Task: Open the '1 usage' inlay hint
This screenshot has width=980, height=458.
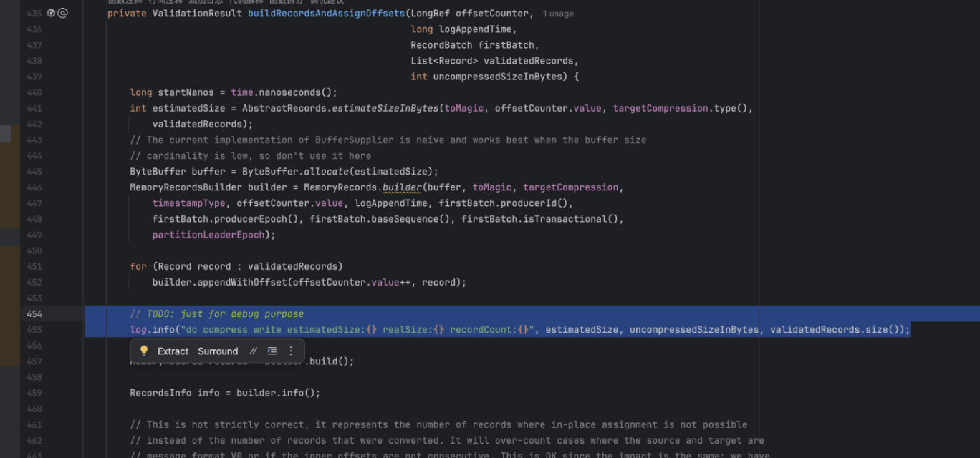Action: pyautogui.click(x=558, y=14)
